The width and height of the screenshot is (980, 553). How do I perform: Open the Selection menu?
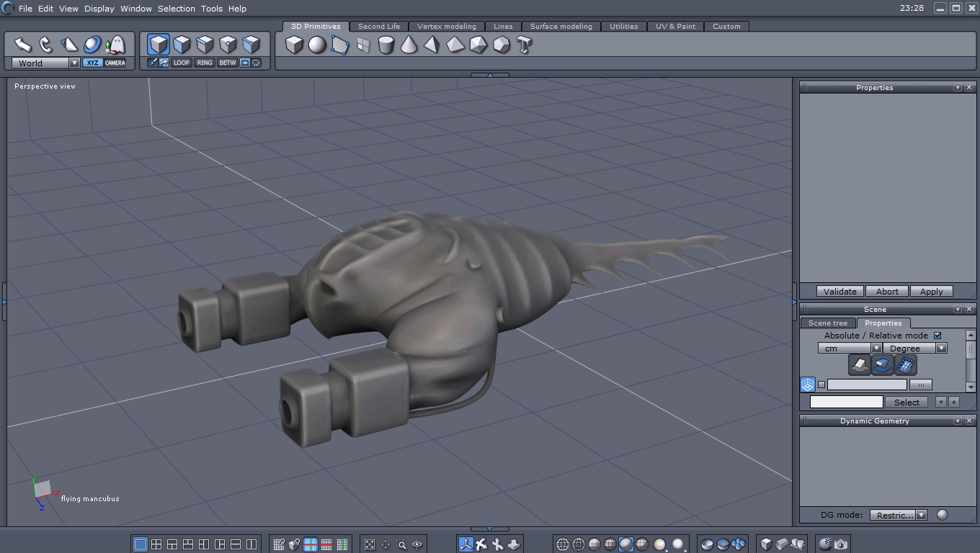pos(177,9)
